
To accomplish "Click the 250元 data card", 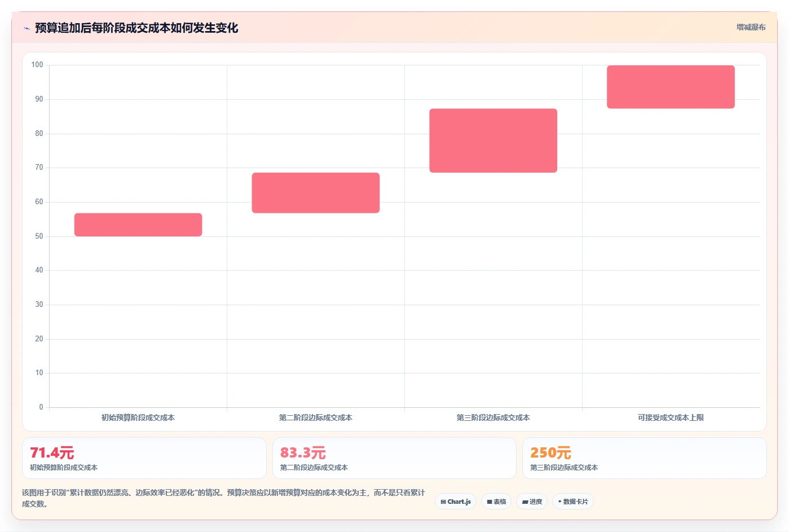I will coord(645,458).
